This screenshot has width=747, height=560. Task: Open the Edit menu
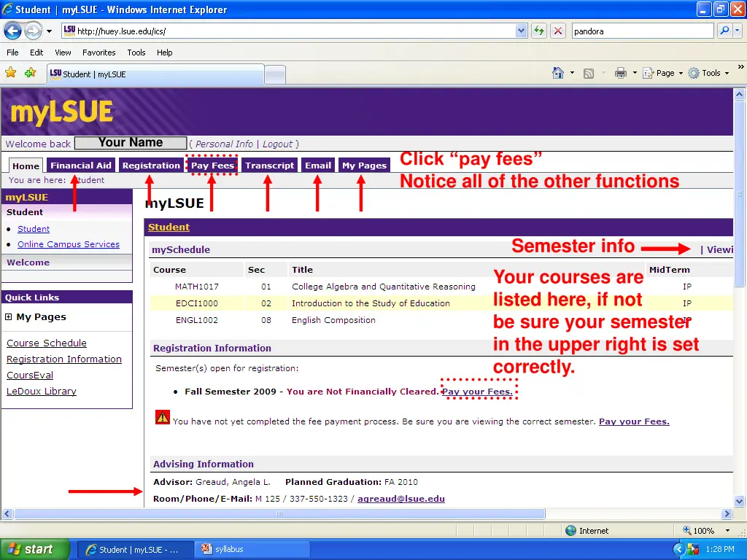pyautogui.click(x=36, y=52)
